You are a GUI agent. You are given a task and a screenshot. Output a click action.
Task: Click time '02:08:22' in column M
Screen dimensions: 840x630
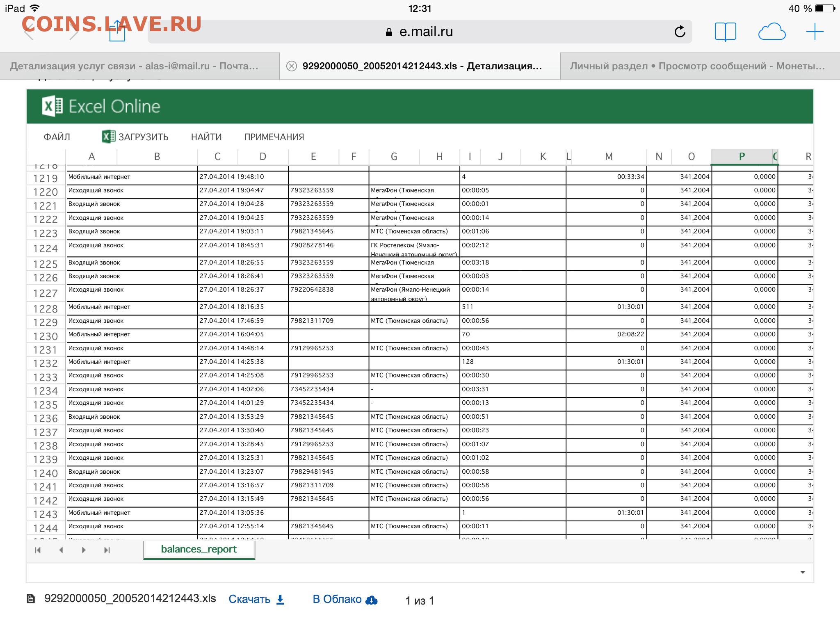(606, 336)
